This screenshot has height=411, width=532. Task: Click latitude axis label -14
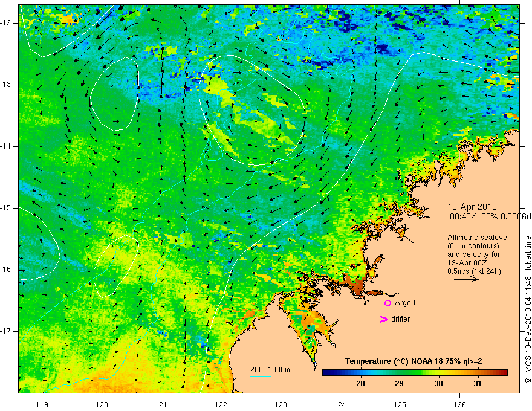[7, 146]
